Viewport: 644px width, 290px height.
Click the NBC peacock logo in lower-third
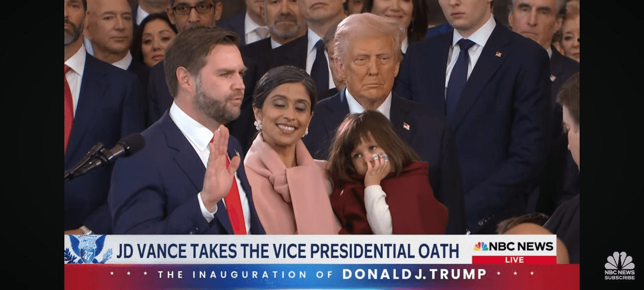tap(480, 246)
